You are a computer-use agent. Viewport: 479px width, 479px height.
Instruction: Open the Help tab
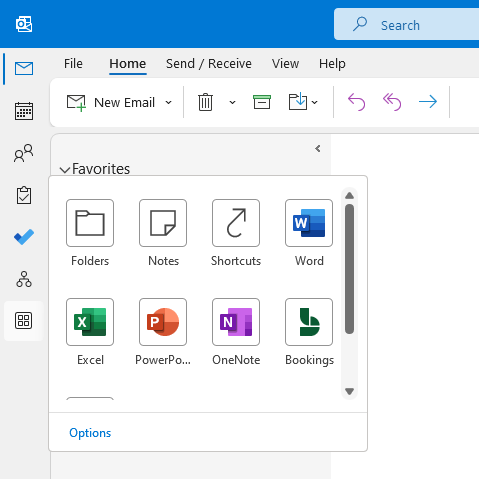pos(332,64)
